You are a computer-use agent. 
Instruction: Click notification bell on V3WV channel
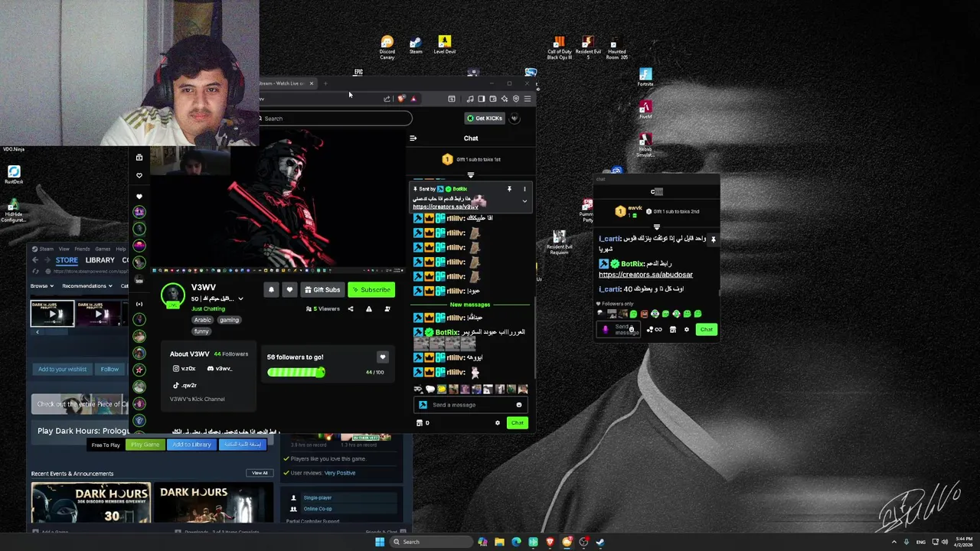(271, 289)
